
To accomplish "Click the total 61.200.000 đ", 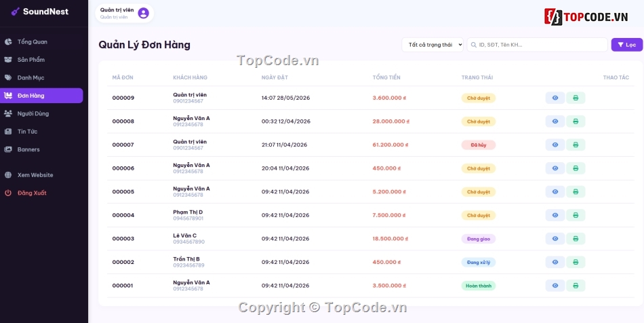I will click(390, 145).
